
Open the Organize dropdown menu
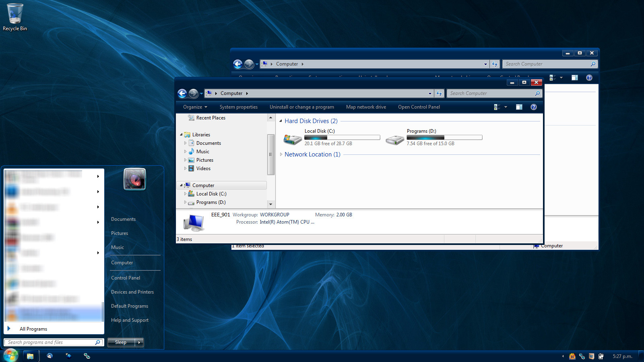tap(195, 107)
